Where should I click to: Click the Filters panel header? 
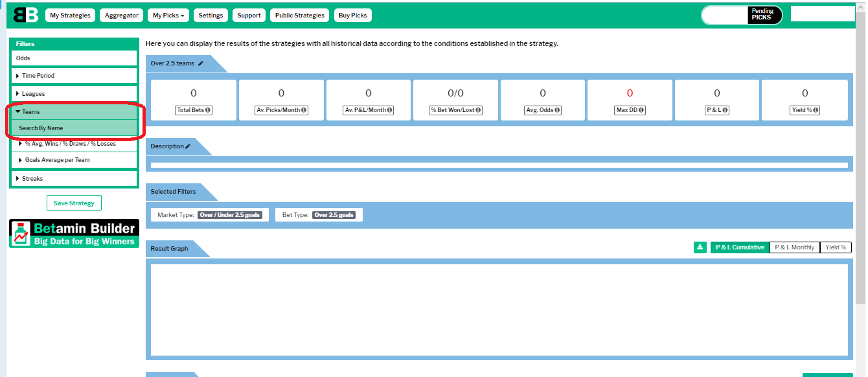(74, 44)
